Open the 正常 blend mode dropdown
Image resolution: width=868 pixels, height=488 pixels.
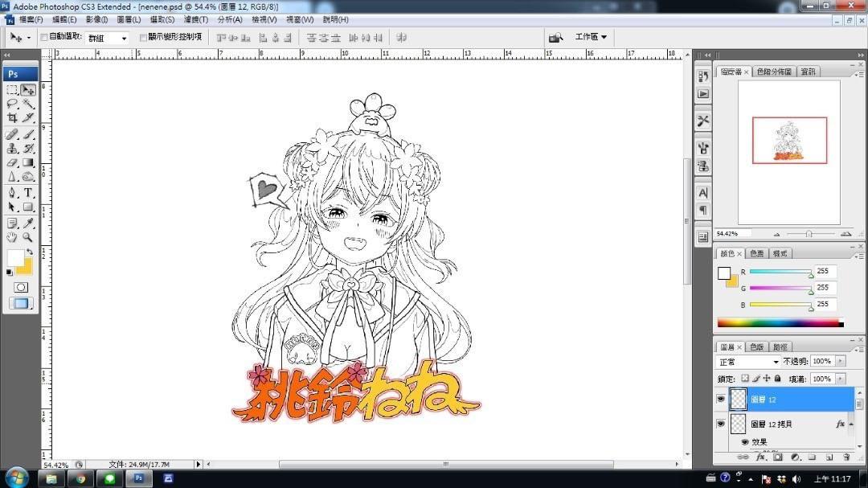coord(747,362)
